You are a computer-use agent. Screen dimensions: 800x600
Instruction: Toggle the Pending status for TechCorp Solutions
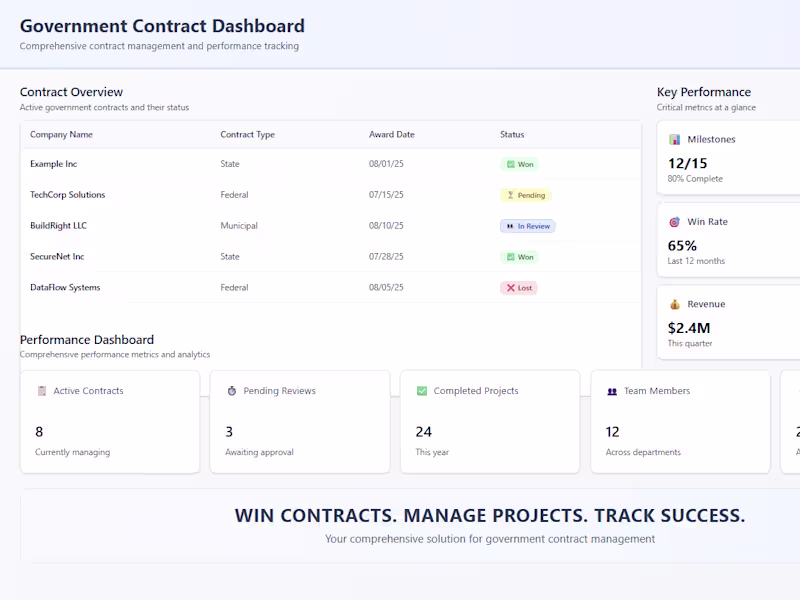[528, 195]
